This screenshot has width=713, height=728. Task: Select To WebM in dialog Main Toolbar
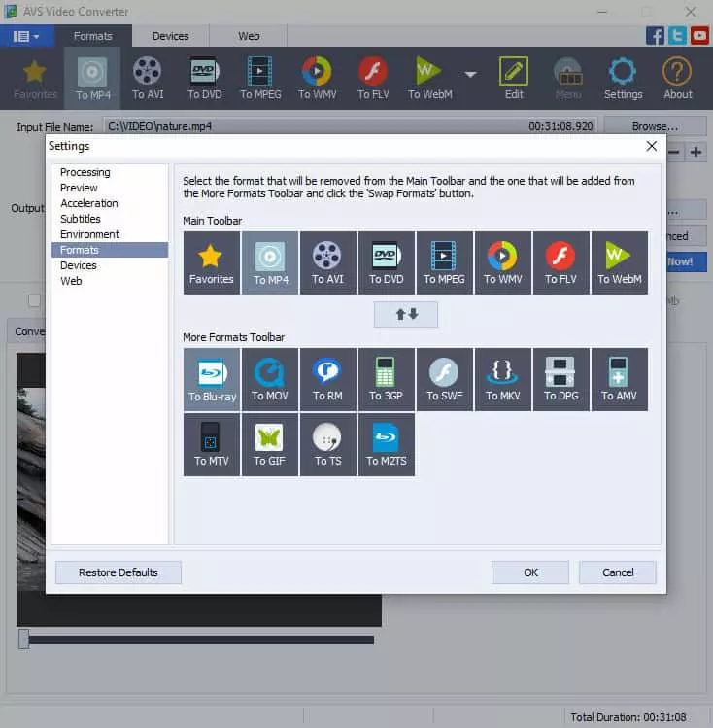pyautogui.click(x=620, y=262)
